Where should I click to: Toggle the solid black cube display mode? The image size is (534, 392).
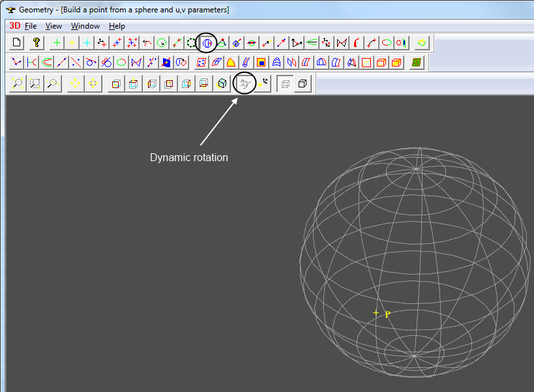(x=303, y=83)
